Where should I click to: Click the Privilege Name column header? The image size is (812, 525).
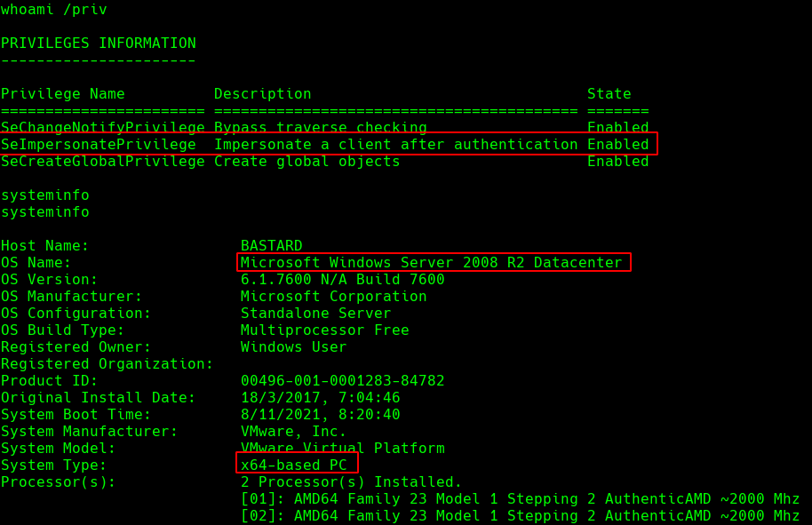(62, 94)
